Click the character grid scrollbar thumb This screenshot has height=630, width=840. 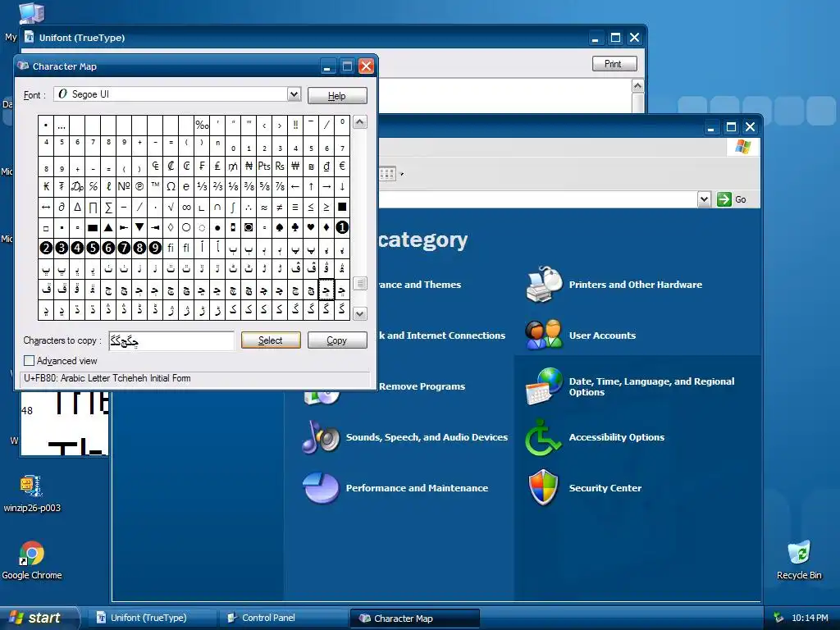tap(360, 283)
